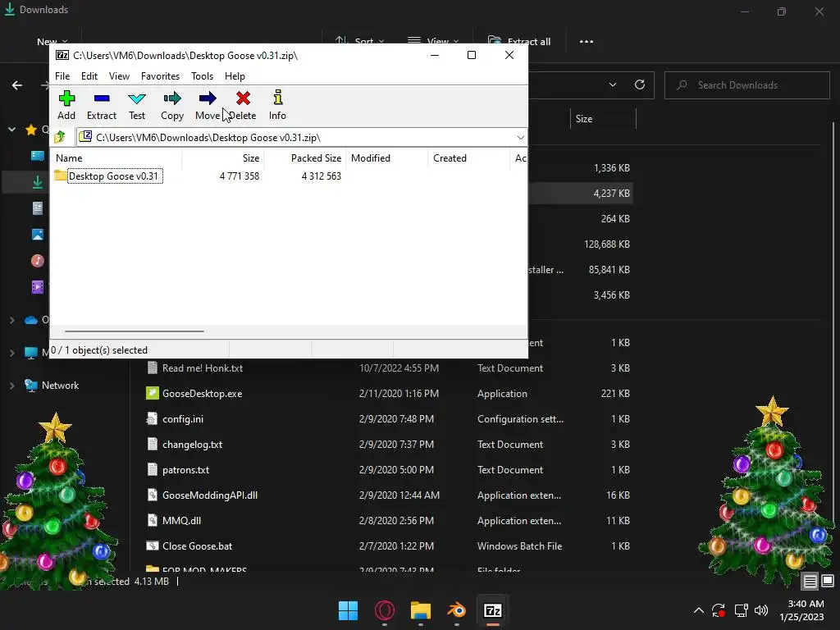Screen dimensions: 840x630
Task: Open the network icon in system tray
Action: pos(741,610)
